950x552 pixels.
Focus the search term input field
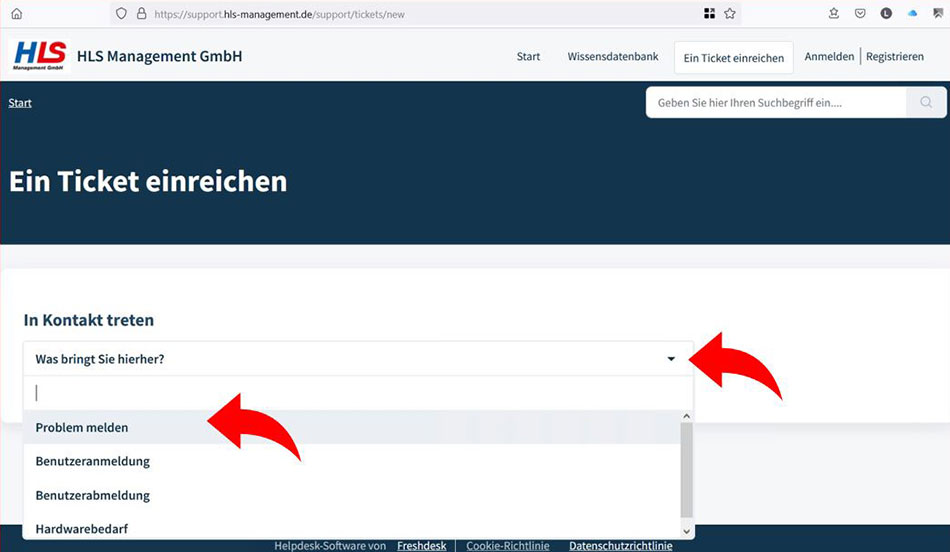[775, 102]
